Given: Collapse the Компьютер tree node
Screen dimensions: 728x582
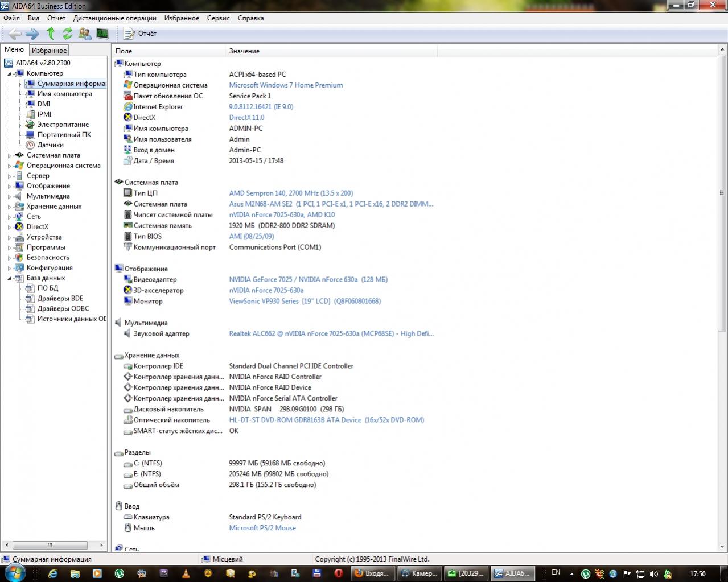Looking at the screenshot, I should (x=10, y=74).
